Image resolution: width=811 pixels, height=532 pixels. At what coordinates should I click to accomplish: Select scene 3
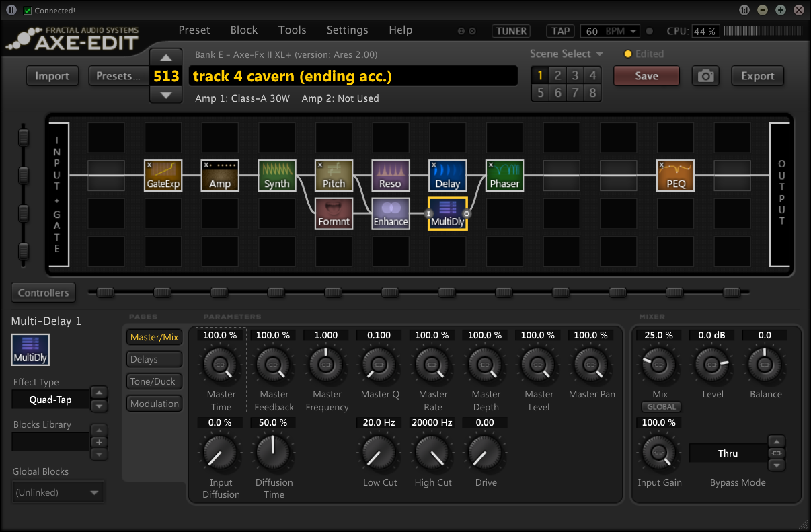click(x=575, y=75)
